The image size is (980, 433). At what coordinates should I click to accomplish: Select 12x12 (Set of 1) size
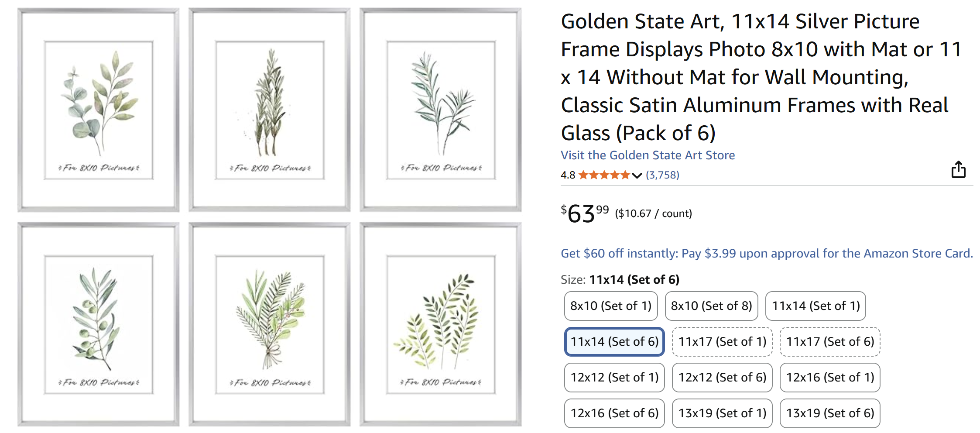(614, 377)
